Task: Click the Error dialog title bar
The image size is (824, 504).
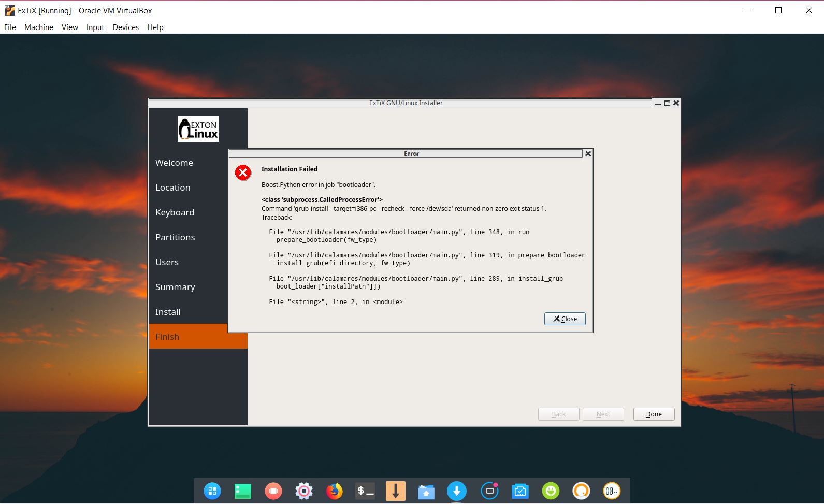Action: click(x=406, y=154)
